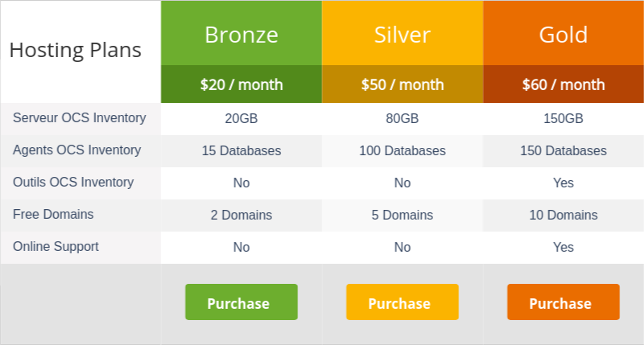Viewport: 644px width, 345px height.
Task: Click the 2 Domains Bronze cell
Action: coord(242,216)
